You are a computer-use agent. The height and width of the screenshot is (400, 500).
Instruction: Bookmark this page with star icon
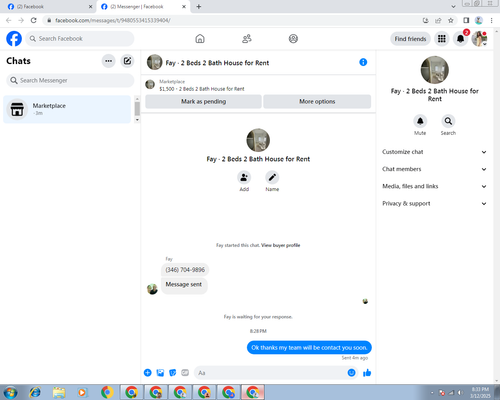pos(451,20)
